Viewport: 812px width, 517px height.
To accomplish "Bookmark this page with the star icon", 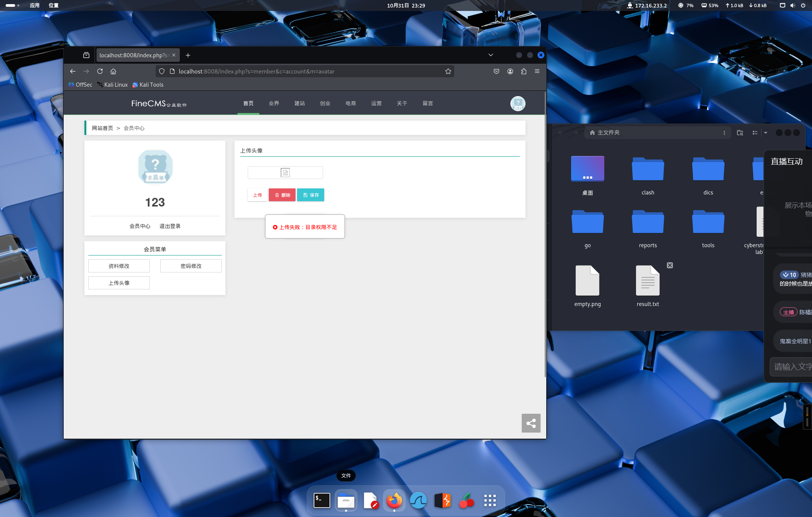I will pyautogui.click(x=448, y=71).
